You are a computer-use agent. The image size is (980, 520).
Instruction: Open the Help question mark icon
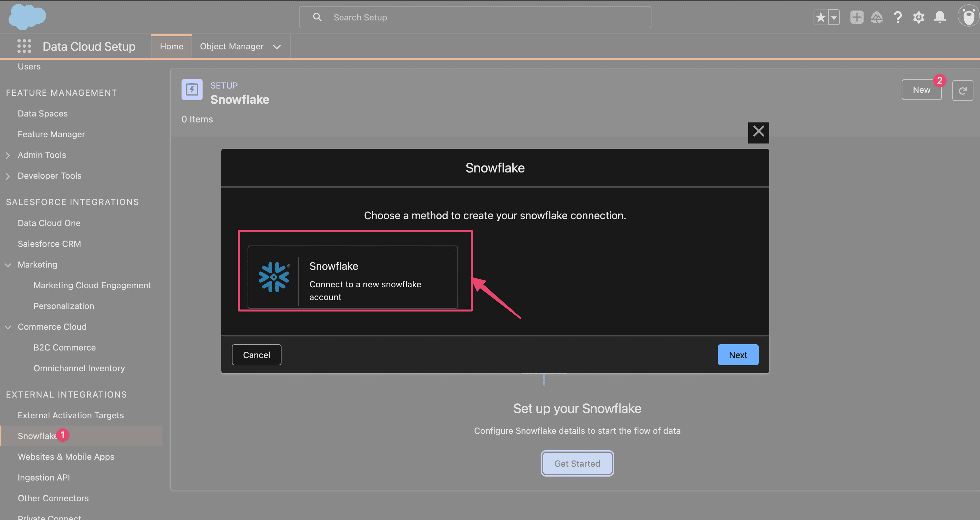coord(897,17)
